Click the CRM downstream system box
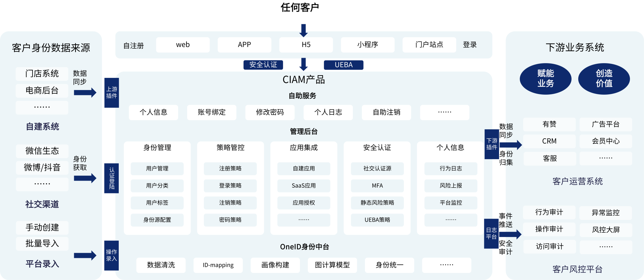This screenshot has width=644, height=280. (x=549, y=141)
